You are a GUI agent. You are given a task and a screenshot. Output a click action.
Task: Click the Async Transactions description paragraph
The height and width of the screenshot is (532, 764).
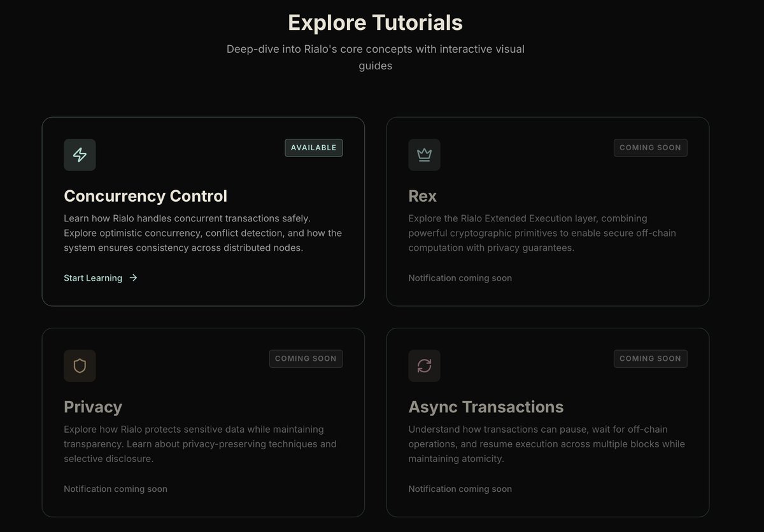click(x=547, y=444)
